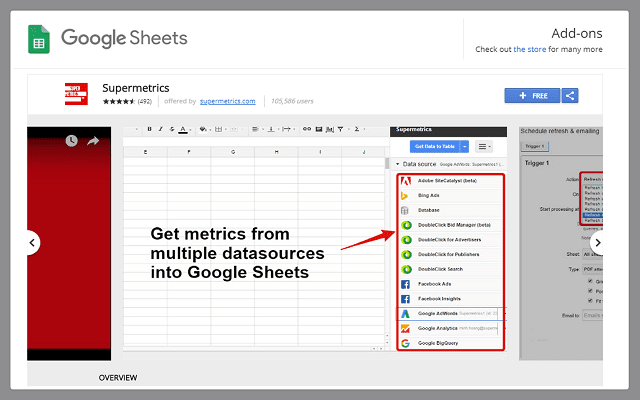Click the horizontal align icon

click(x=255, y=129)
